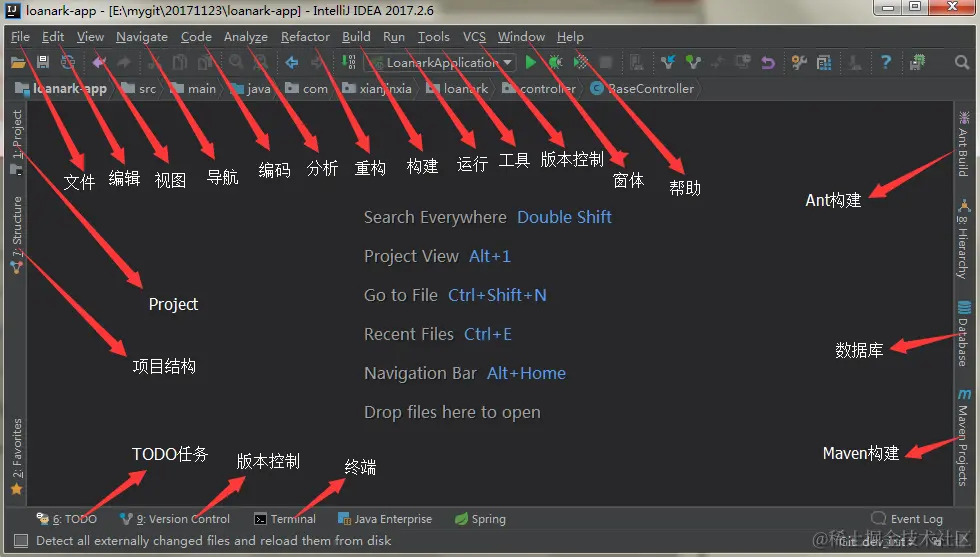This screenshot has width=980, height=557.
Task: Run with Coverage icon
Action: (x=581, y=62)
